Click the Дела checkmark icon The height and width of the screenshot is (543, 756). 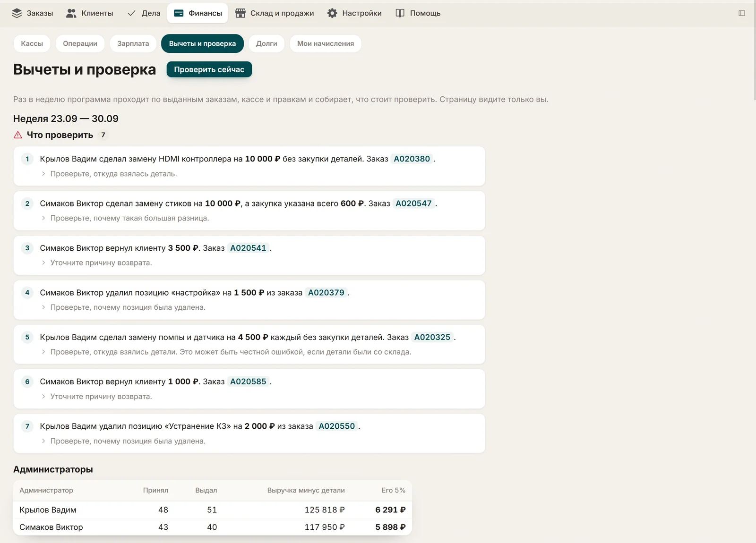click(x=131, y=13)
